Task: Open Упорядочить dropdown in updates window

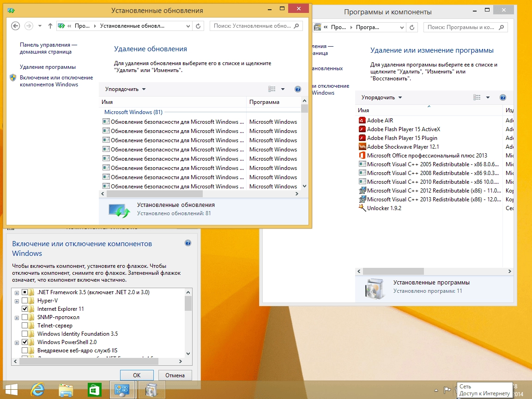Action: [x=125, y=89]
